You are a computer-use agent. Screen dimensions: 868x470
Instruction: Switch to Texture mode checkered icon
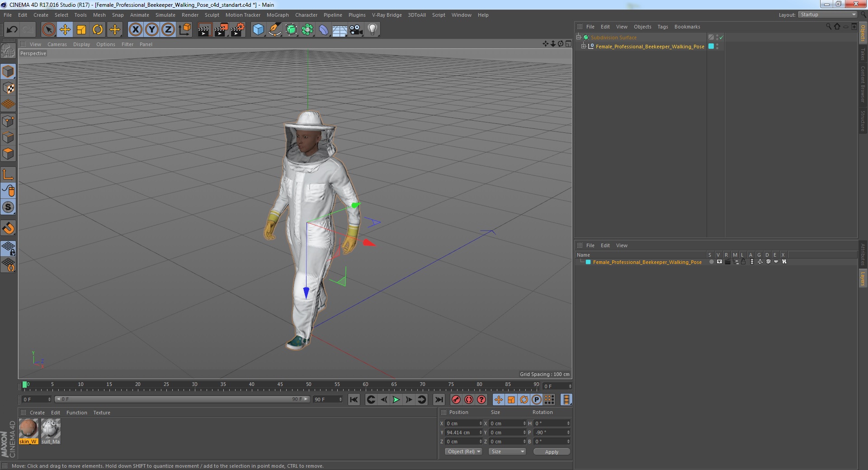click(x=8, y=88)
